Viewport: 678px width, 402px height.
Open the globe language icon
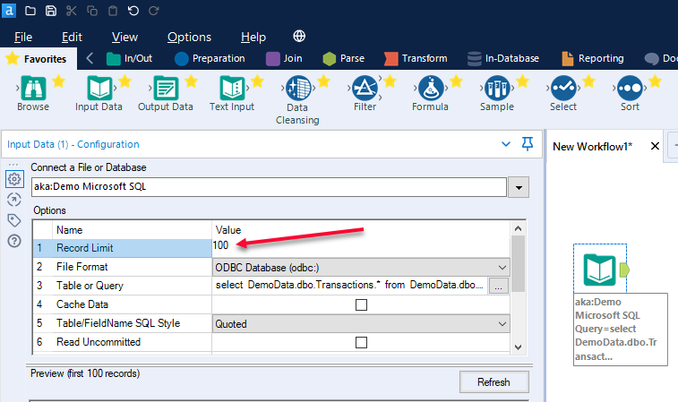(x=299, y=36)
